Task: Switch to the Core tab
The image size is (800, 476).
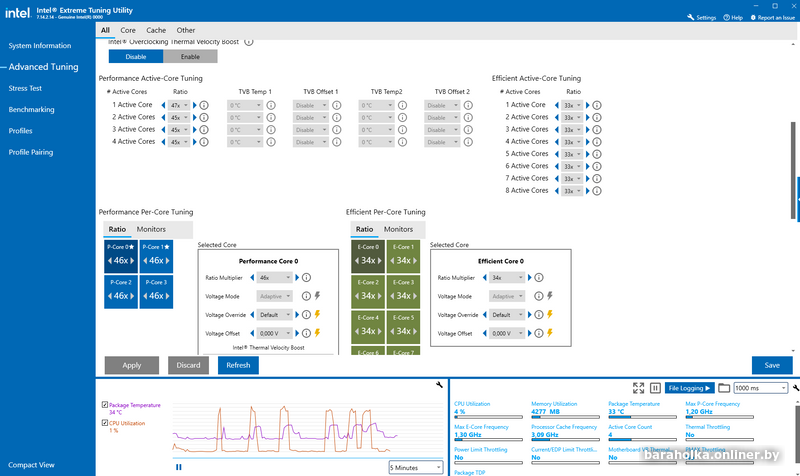Action: (x=128, y=30)
